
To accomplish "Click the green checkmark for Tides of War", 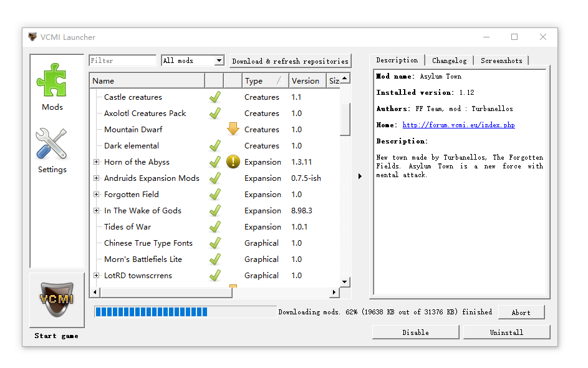I will 214,227.
